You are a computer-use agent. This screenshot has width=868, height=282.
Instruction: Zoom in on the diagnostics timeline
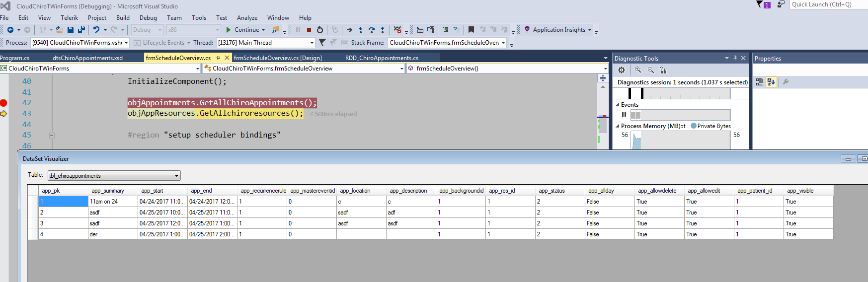point(638,70)
